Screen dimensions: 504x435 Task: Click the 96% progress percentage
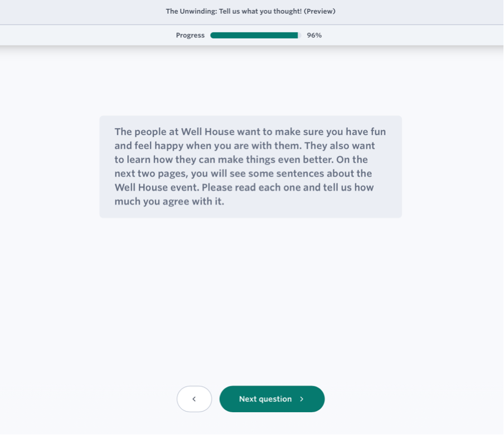(314, 35)
